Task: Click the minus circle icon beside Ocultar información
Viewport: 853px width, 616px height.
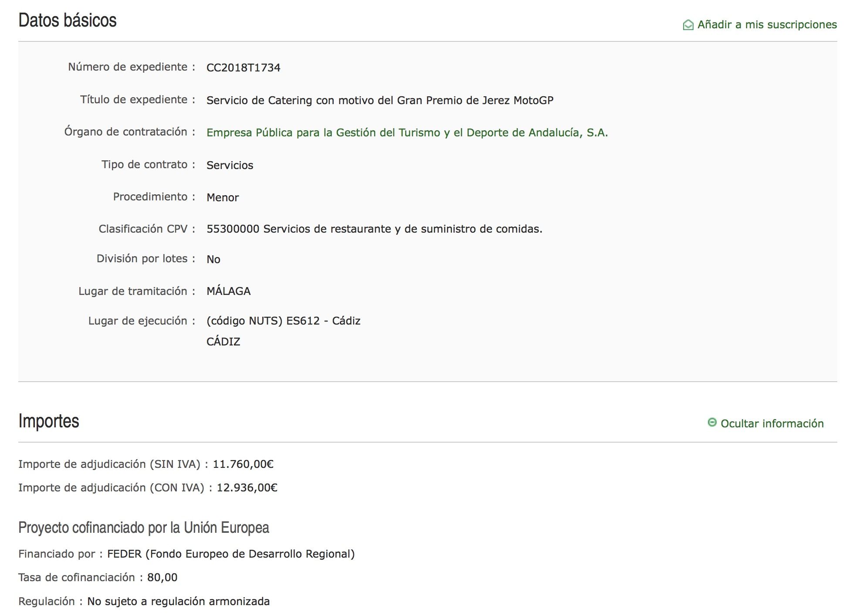Action: (712, 423)
